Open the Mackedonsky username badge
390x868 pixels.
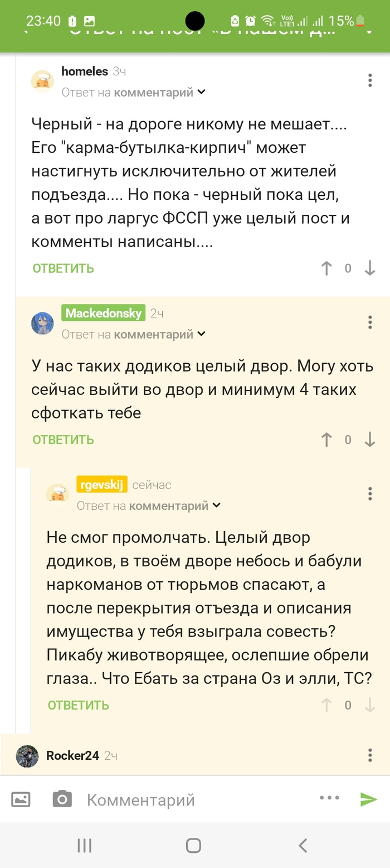[x=103, y=313]
